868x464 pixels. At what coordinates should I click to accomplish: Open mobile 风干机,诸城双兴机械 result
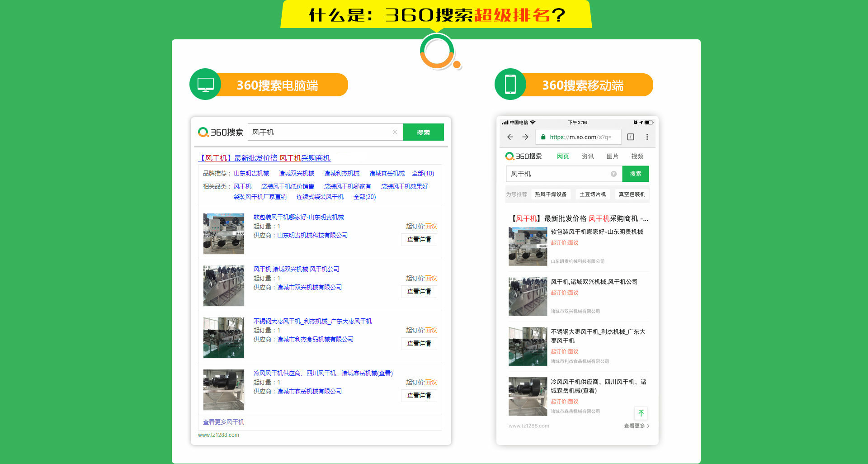tap(594, 282)
